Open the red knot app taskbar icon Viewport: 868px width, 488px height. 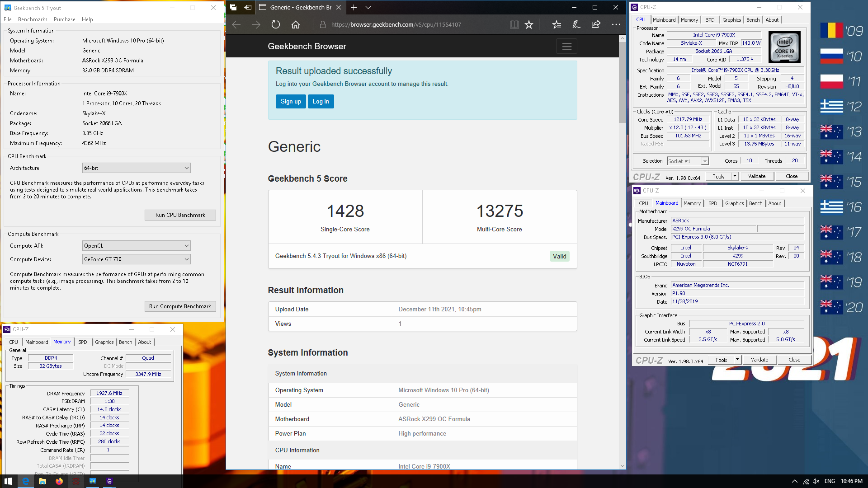point(76,481)
